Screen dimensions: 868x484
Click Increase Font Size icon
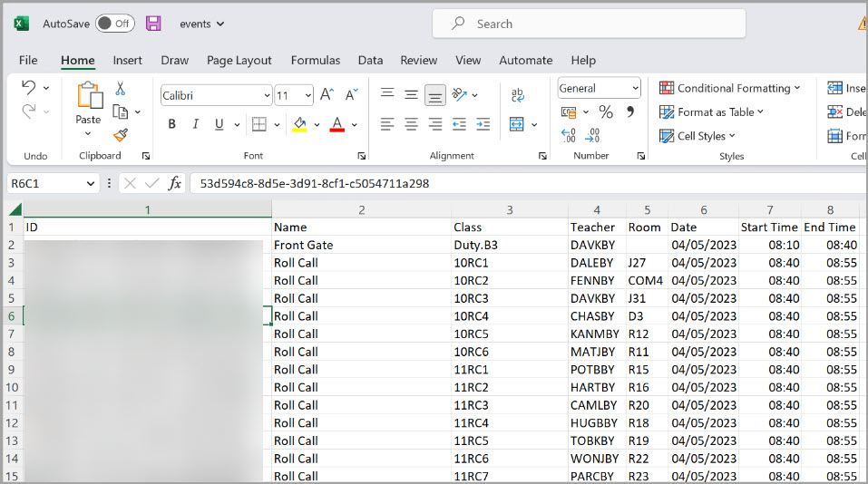tap(327, 95)
